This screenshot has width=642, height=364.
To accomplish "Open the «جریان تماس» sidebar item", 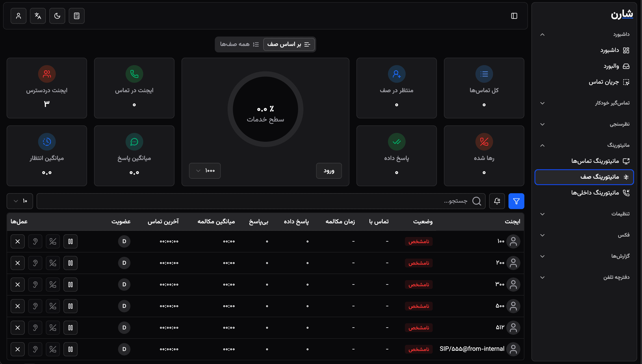I will pyautogui.click(x=585, y=82).
